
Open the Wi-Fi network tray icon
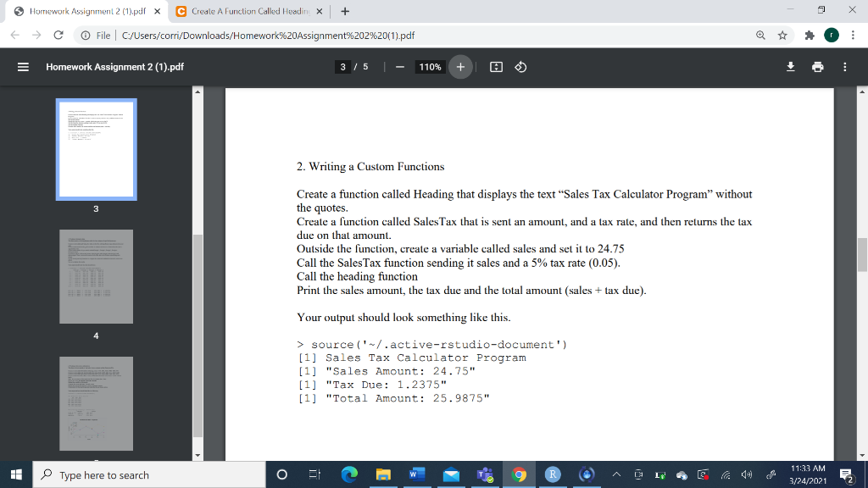(x=726, y=474)
